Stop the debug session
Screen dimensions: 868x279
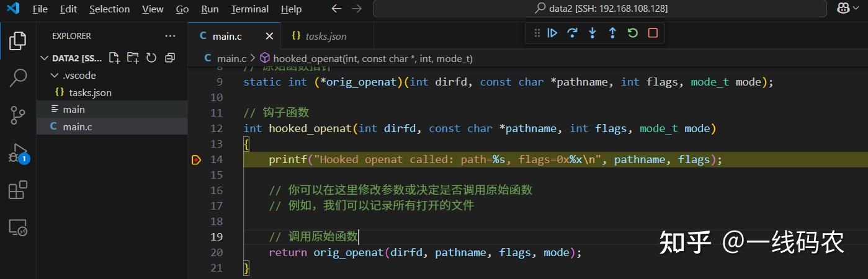(x=653, y=33)
